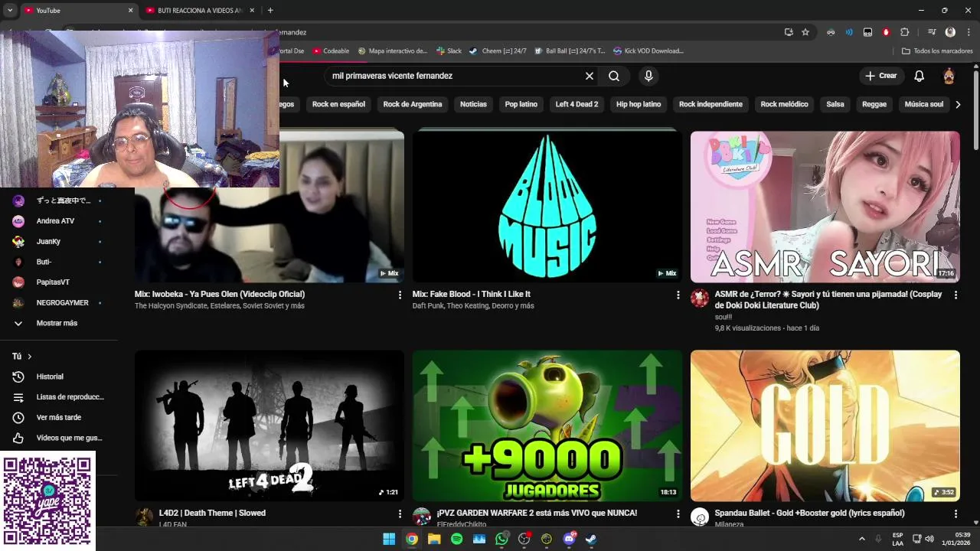Open title Mix: Fake Blood - I Think I Like It

coord(471,294)
